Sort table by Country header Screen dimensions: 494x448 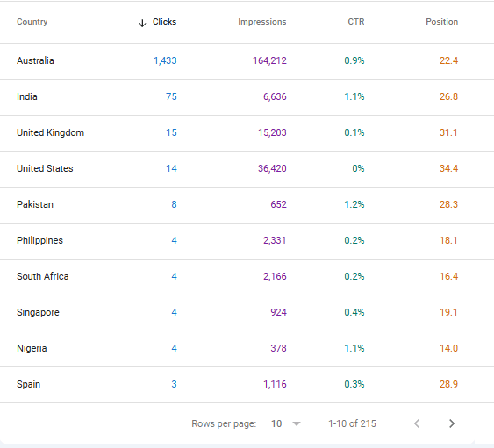pyautogui.click(x=32, y=22)
